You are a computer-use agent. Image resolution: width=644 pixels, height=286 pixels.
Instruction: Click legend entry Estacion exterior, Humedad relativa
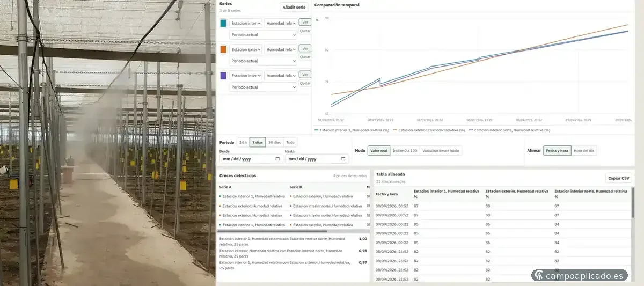pos(429,130)
